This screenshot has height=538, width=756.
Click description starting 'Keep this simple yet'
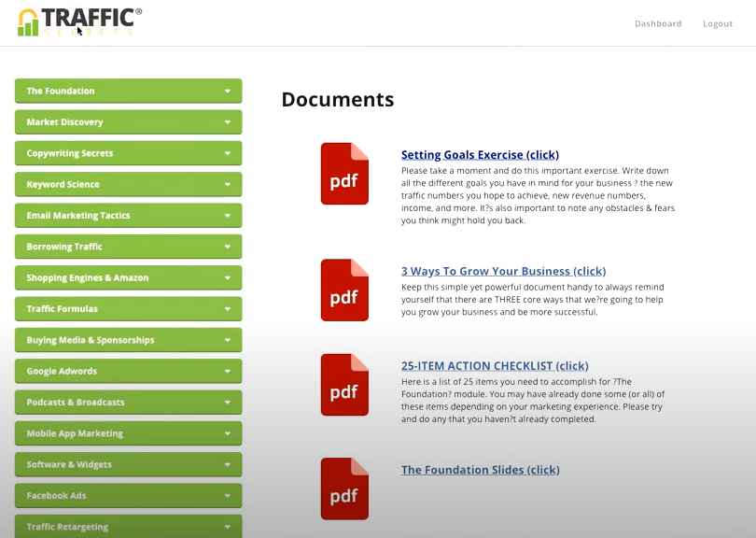point(533,299)
